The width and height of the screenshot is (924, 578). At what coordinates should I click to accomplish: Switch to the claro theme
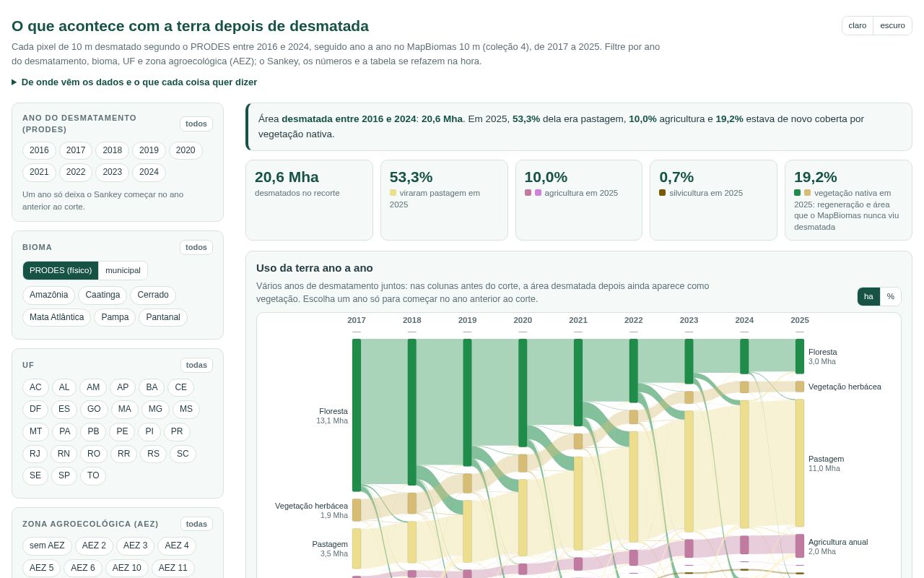tap(858, 25)
